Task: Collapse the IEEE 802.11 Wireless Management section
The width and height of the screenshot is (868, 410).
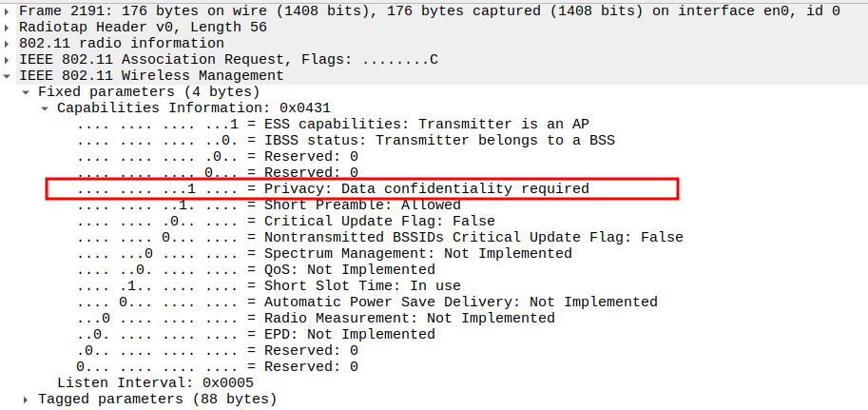Action: pos(8,76)
